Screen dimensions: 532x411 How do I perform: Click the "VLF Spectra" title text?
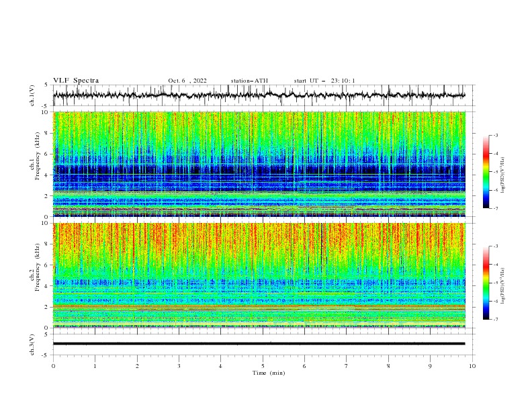76,81
